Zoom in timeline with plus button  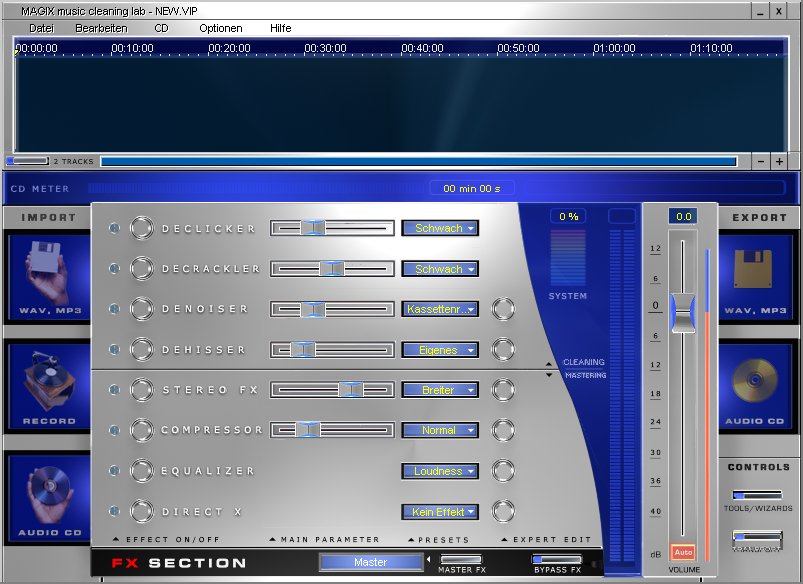(x=779, y=161)
